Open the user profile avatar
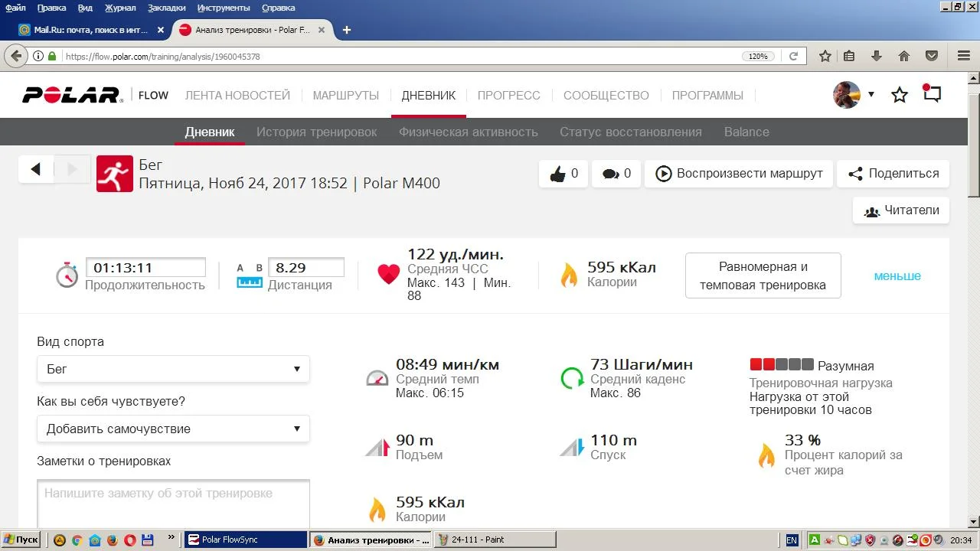This screenshot has width=980, height=551. 847,95
